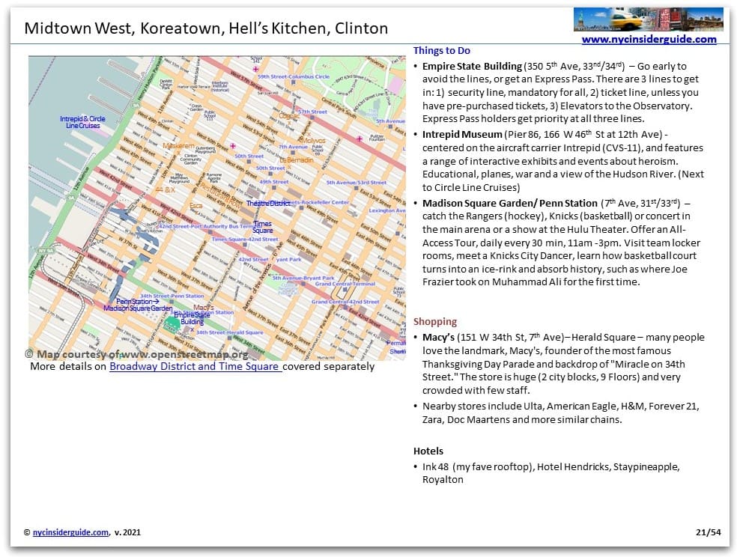This screenshot has width=740, height=560.
Task: Click the 'Madison Square Garden/ Penn Station' bold text
Action: coord(510,204)
